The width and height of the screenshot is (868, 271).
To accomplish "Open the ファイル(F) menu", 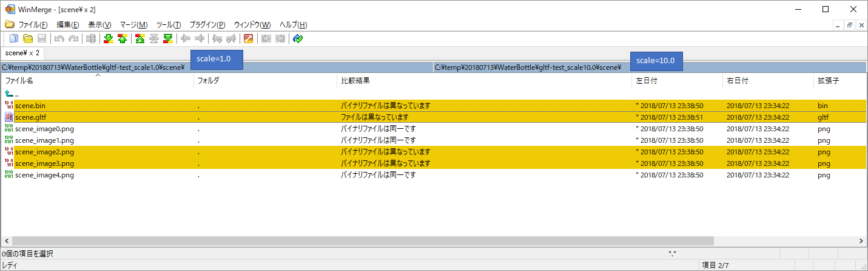I will point(33,25).
